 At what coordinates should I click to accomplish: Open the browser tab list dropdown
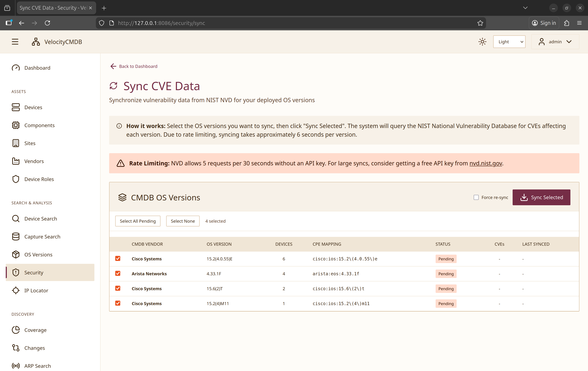tap(525, 8)
